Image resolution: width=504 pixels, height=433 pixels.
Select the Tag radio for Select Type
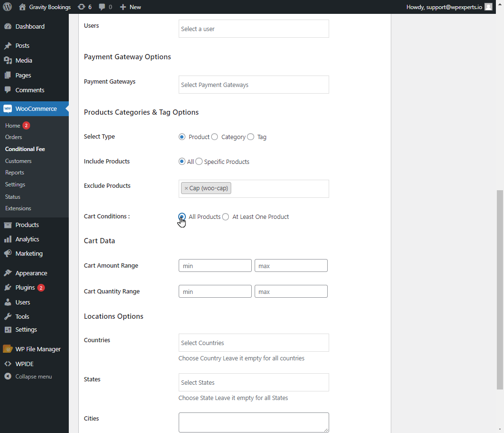point(251,137)
